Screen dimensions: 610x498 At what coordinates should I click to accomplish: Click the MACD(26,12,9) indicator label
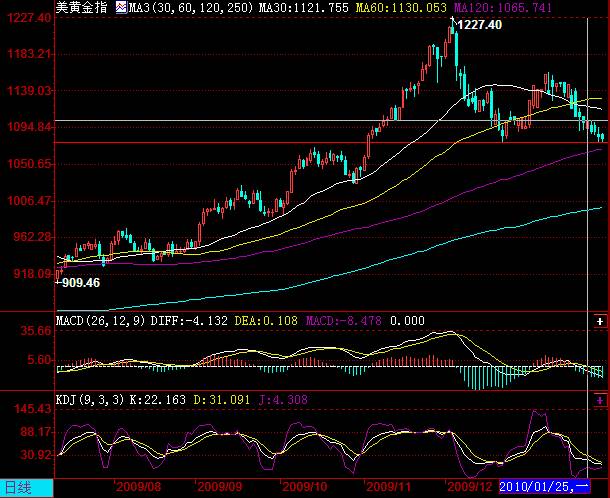(100, 321)
